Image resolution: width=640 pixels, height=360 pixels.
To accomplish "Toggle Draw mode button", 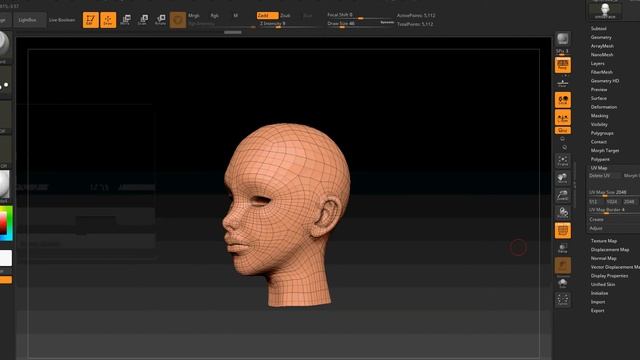I will tap(108, 20).
